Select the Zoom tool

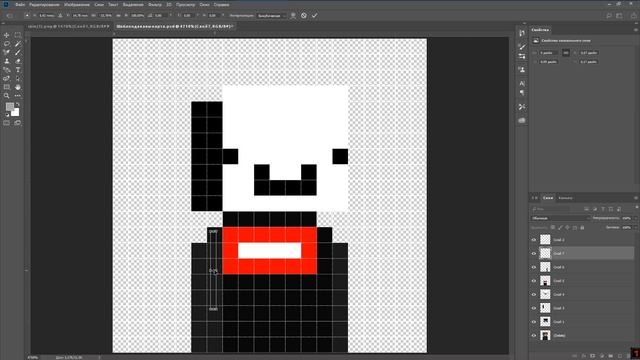pos(7,96)
